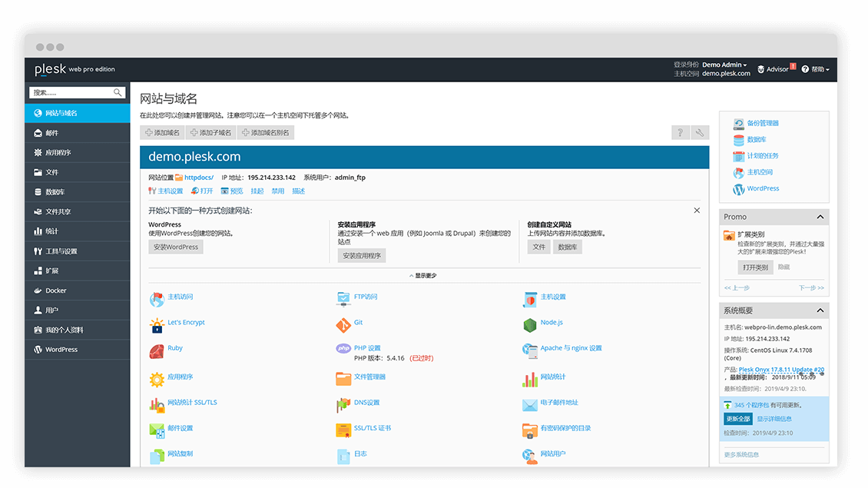This screenshot has width=868, height=488.
Task: Open 文件管理器 file manager icon
Action: (x=343, y=379)
